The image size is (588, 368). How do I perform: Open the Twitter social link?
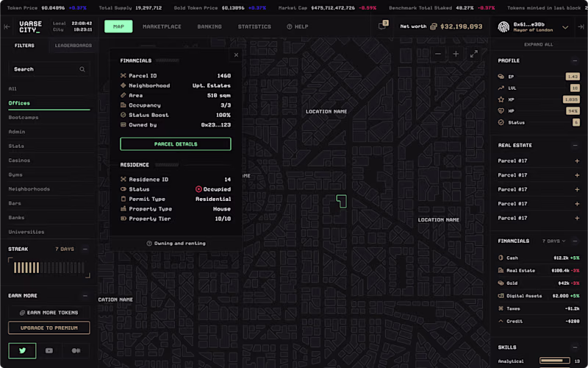[23, 350]
